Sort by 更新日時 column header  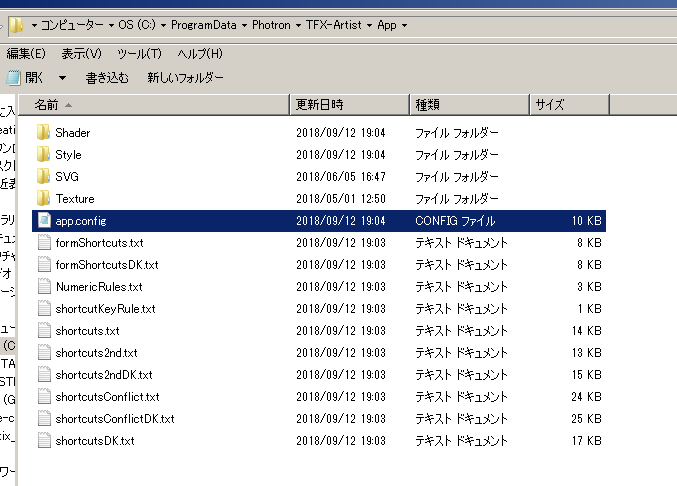(x=349, y=105)
